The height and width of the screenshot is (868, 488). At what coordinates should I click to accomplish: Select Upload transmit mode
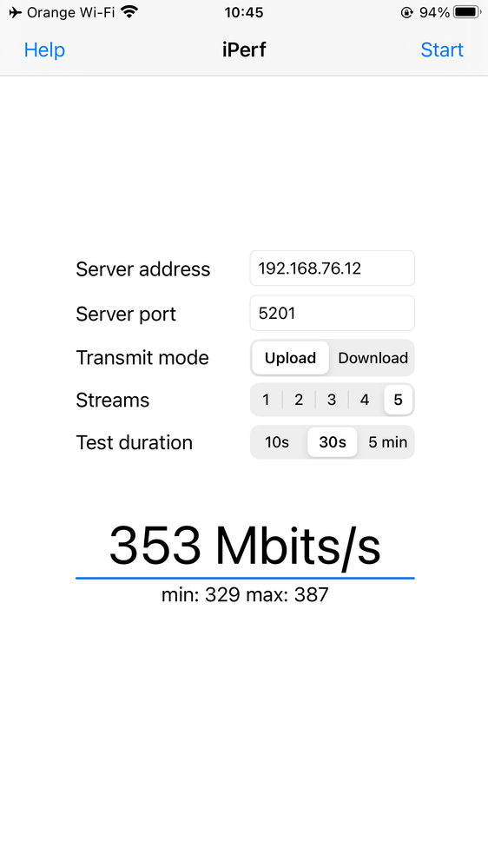(x=290, y=358)
